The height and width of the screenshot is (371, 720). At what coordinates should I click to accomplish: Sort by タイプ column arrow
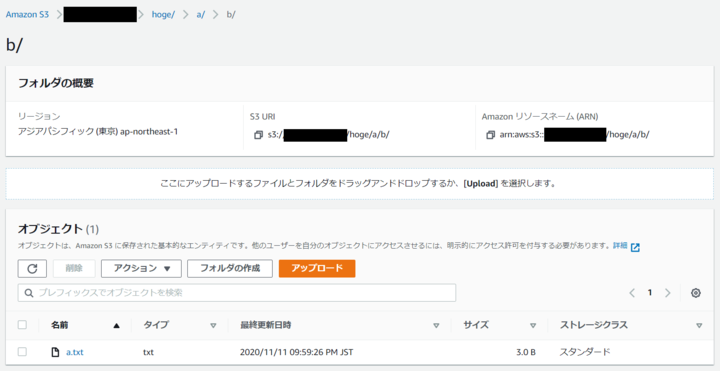click(x=213, y=326)
